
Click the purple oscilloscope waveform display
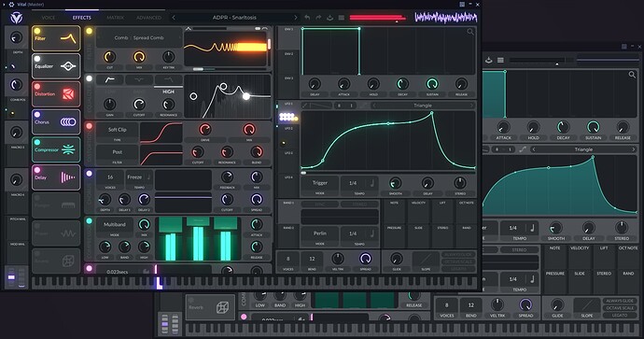(x=446, y=17)
